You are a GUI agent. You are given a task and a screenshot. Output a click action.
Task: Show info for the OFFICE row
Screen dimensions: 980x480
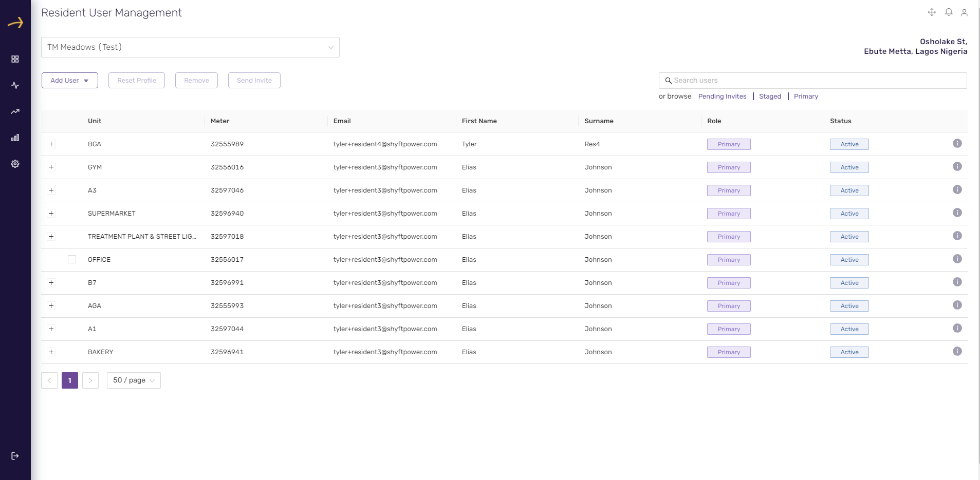coord(957,259)
